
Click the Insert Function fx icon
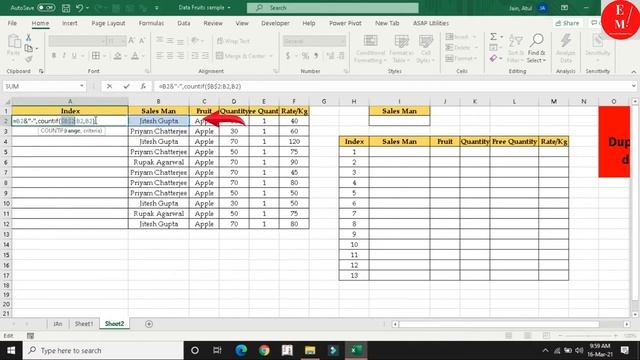click(x=143, y=86)
